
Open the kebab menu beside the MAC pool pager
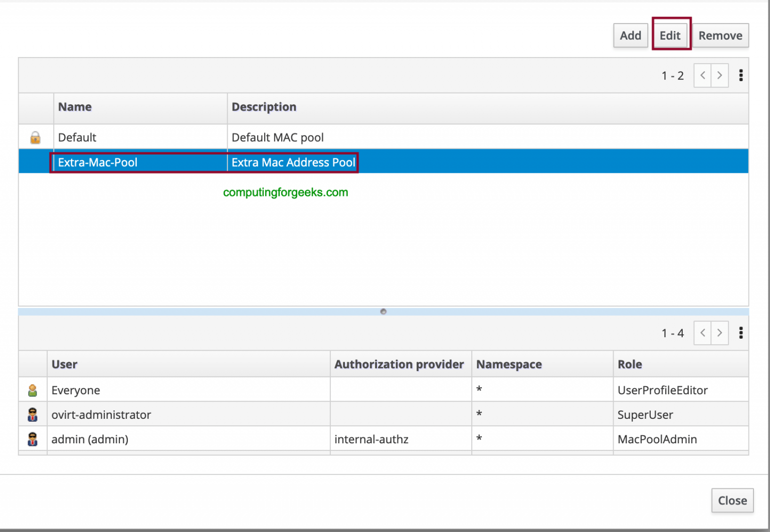tap(741, 75)
